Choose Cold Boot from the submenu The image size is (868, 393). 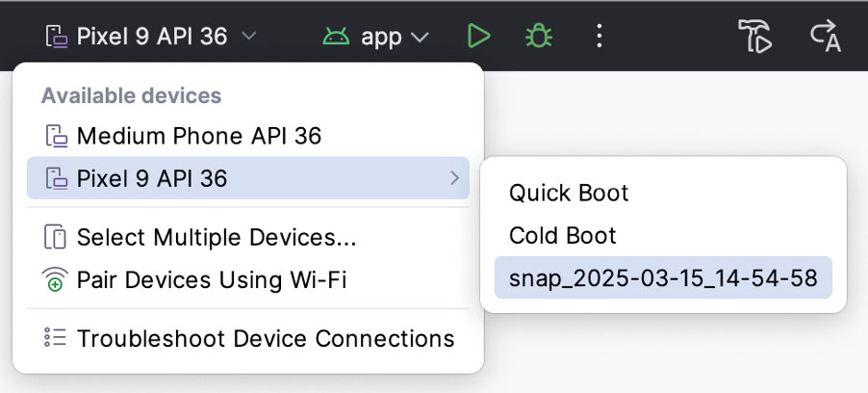click(x=663, y=236)
